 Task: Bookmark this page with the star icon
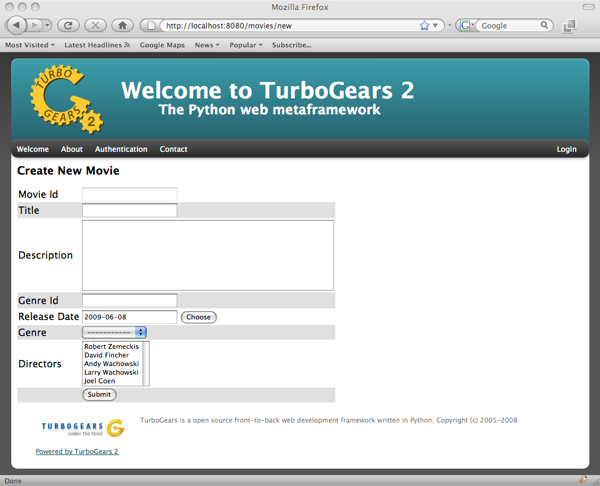424,26
